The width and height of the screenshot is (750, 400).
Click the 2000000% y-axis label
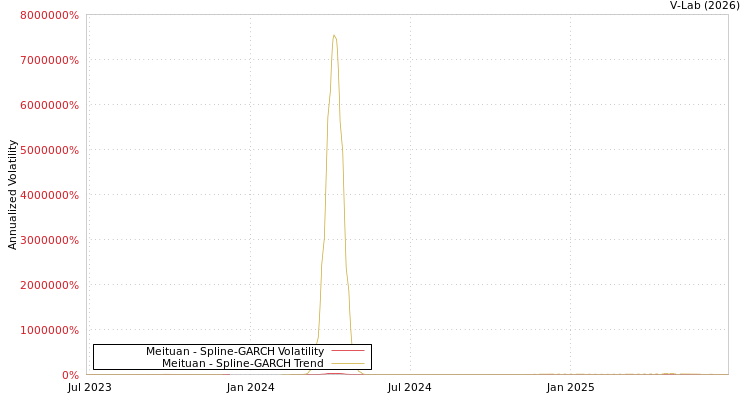[49, 285]
